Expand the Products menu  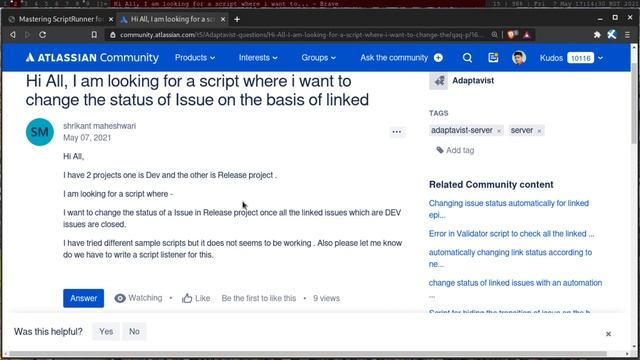pos(195,58)
